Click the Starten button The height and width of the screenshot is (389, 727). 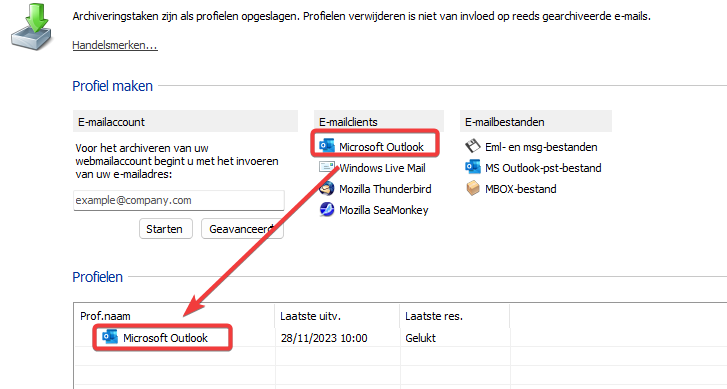[x=166, y=229]
